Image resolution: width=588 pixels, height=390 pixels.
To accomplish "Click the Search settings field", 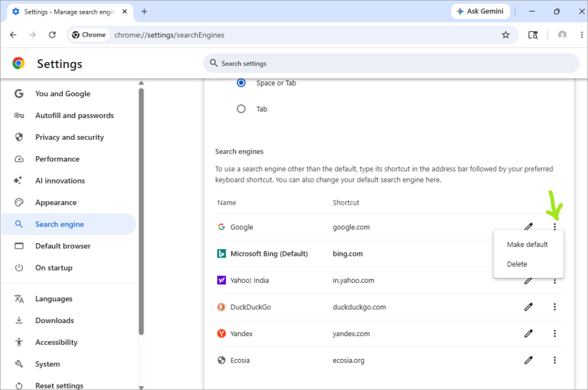I will 391,63.
